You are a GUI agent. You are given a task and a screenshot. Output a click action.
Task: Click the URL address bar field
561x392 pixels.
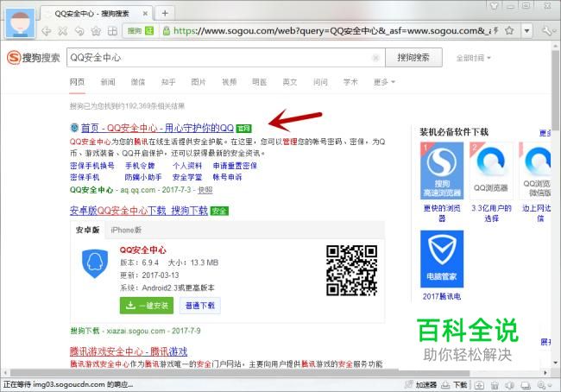326,31
